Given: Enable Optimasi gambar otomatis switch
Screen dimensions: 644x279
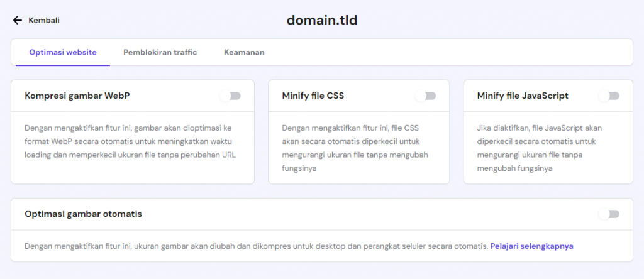Looking at the screenshot, I should pyautogui.click(x=609, y=214).
